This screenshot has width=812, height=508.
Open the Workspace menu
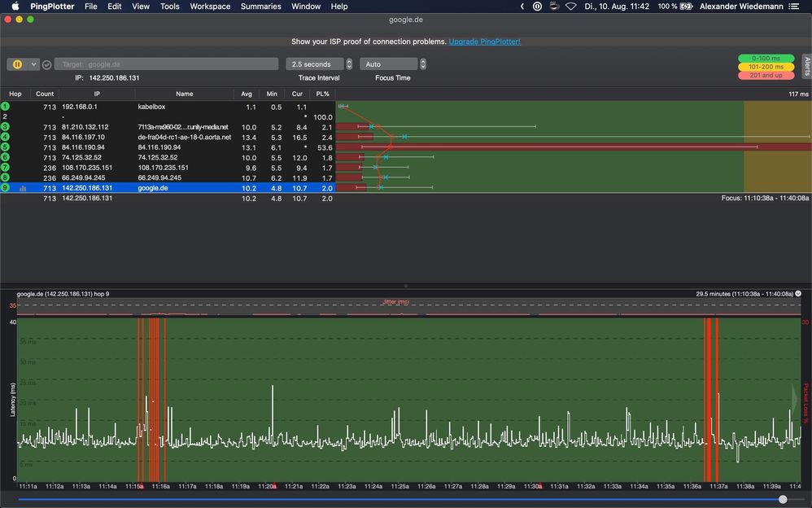[210, 7]
